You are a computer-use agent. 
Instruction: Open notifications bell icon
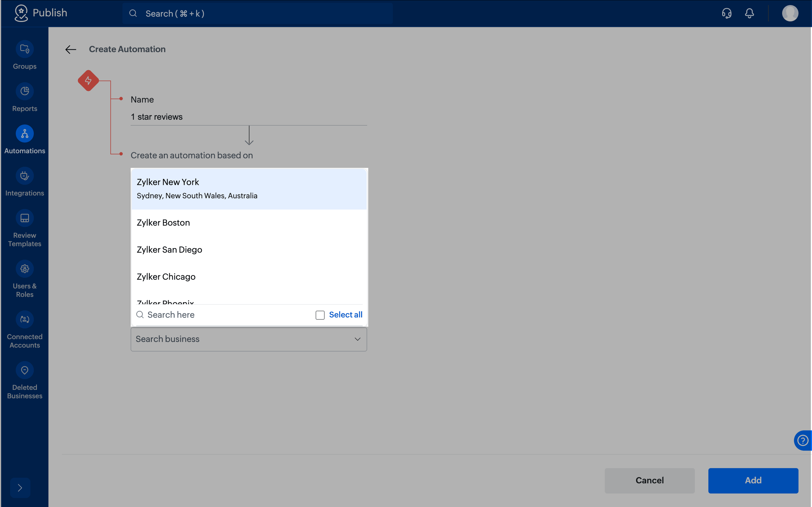point(749,14)
